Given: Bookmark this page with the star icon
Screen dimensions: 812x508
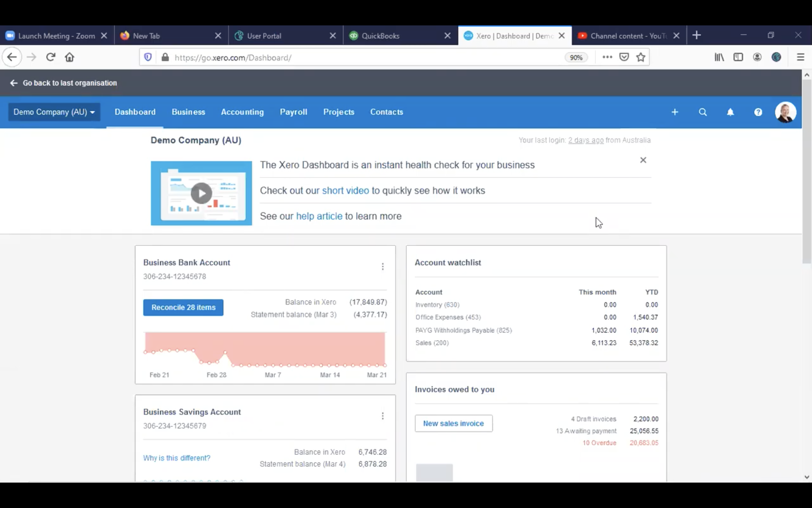Looking at the screenshot, I should (x=641, y=57).
